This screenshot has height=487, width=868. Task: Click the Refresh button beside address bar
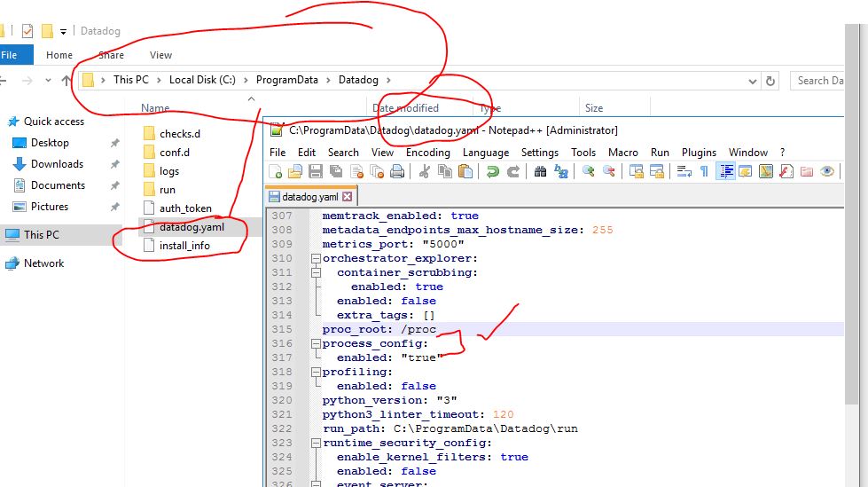770,80
